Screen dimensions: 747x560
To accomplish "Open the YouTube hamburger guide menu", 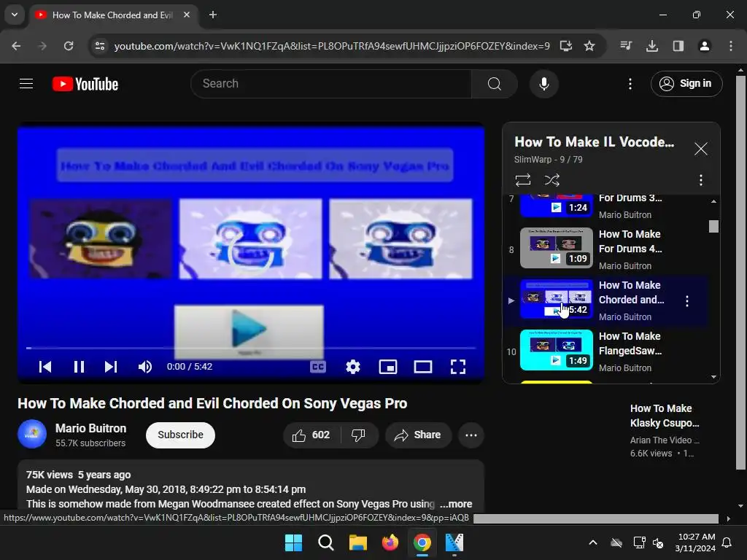I will tap(26, 84).
